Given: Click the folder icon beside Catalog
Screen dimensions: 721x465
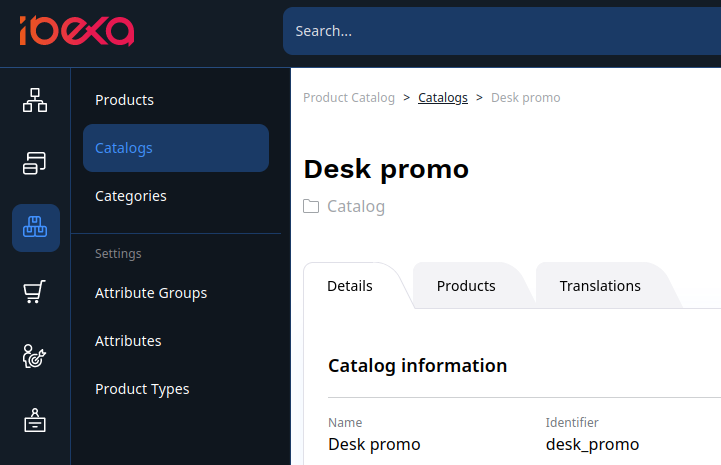Looking at the screenshot, I should tap(311, 207).
